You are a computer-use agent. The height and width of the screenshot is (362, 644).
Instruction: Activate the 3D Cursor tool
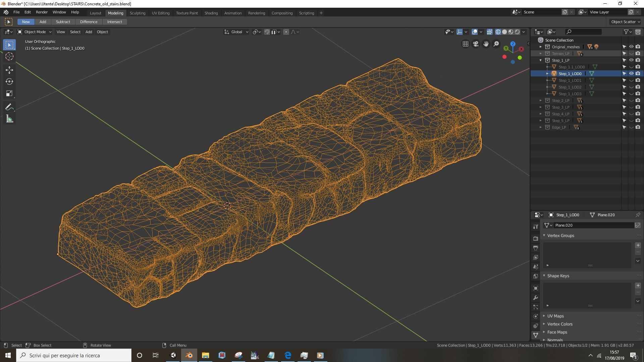pos(9,56)
